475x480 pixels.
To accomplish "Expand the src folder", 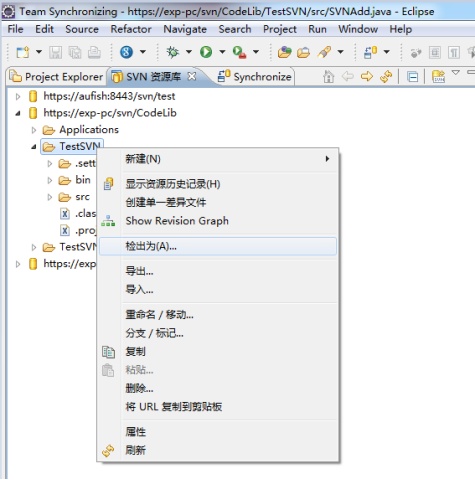I will [x=50, y=197].
